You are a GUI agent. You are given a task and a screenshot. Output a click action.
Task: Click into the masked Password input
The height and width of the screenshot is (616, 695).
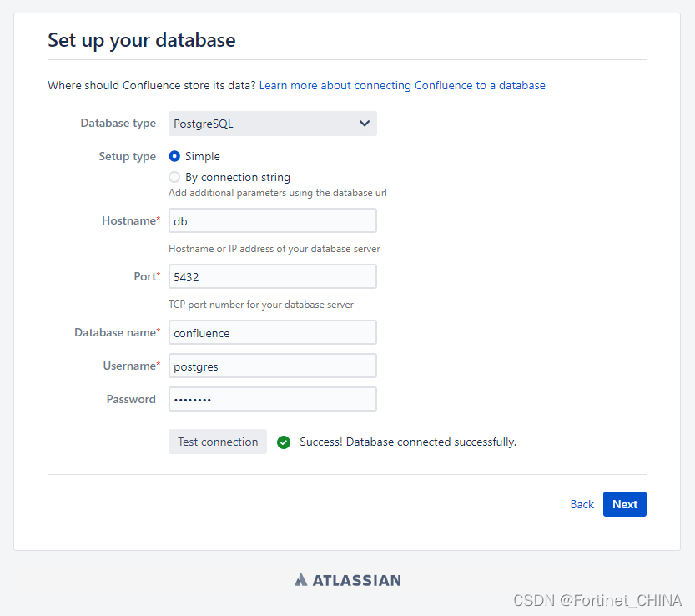272,399
